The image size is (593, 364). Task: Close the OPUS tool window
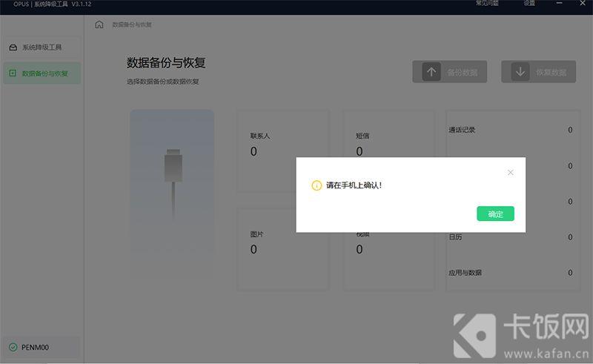click(583, 4)
